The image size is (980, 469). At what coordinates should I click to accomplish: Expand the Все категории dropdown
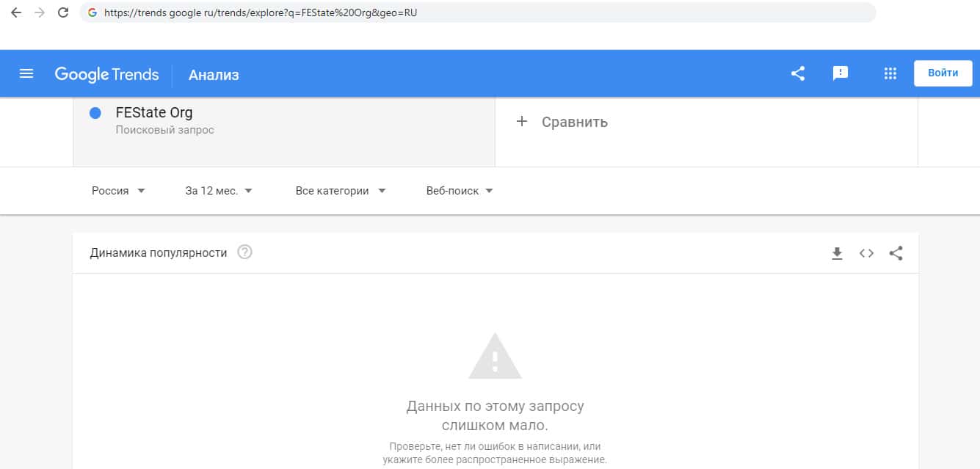coord(341,191)
